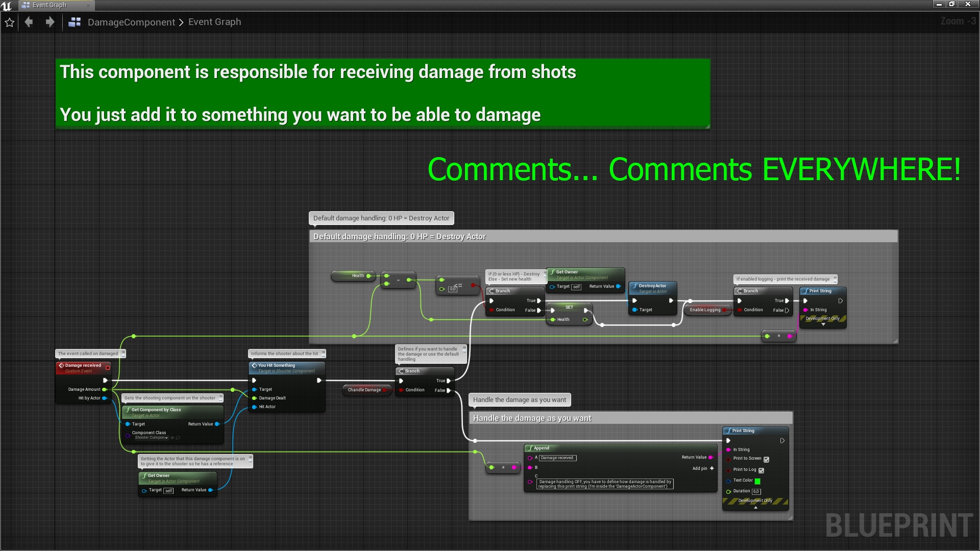Edit the Duration value field showing 6,0
The height and width of the screenshot is (551, 980).
(x=756, y=491)
